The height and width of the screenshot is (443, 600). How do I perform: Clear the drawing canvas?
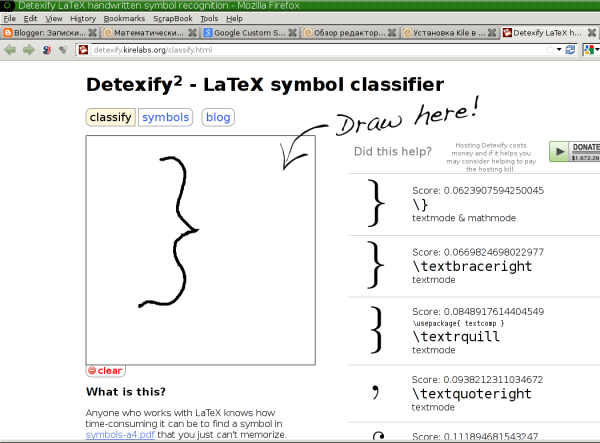[x=106, y=371]
